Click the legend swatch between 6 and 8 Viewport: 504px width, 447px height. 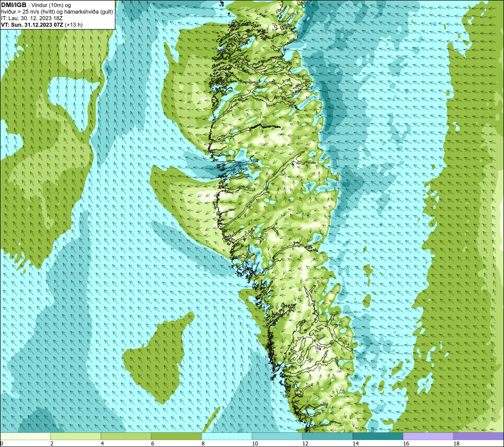(x=176, y=436)
